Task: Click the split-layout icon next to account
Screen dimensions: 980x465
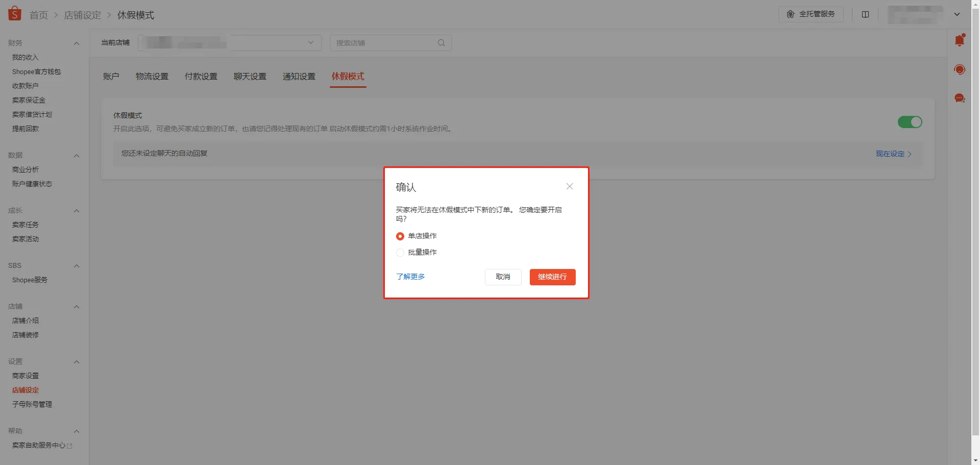Action: coord(866,14)
